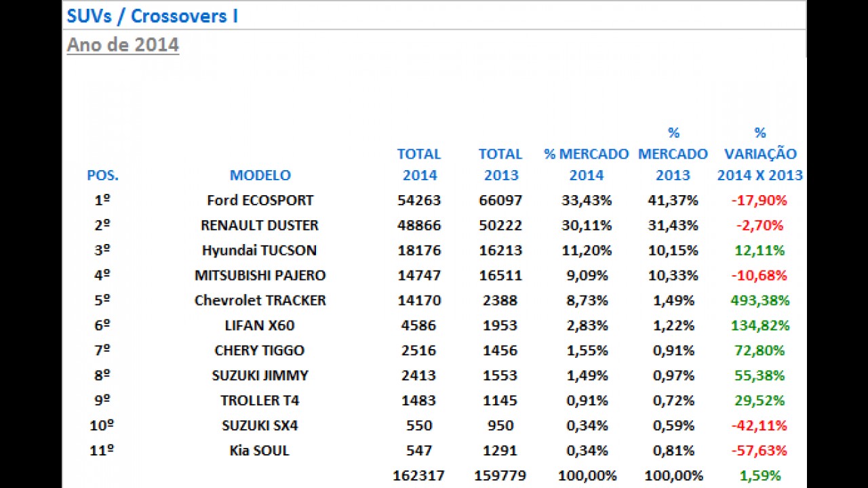Click the 'MITSUBISHI PAJERO' model cell
Viewport: 868px width, 488px height.
(260, 276)
